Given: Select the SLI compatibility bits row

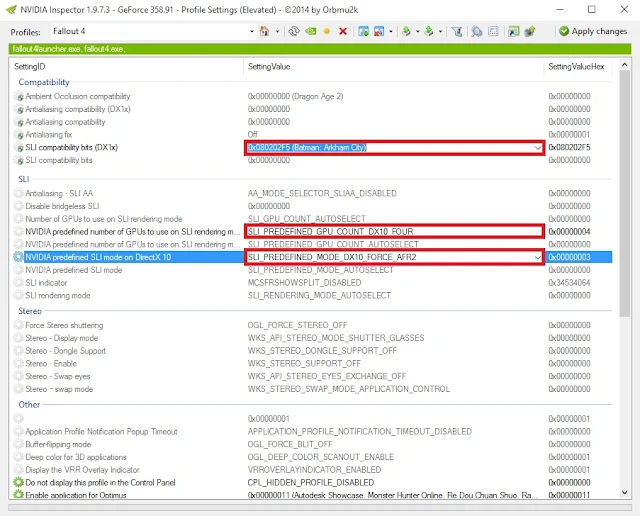Looking at the screenshot, I should [x=312, y=160].
